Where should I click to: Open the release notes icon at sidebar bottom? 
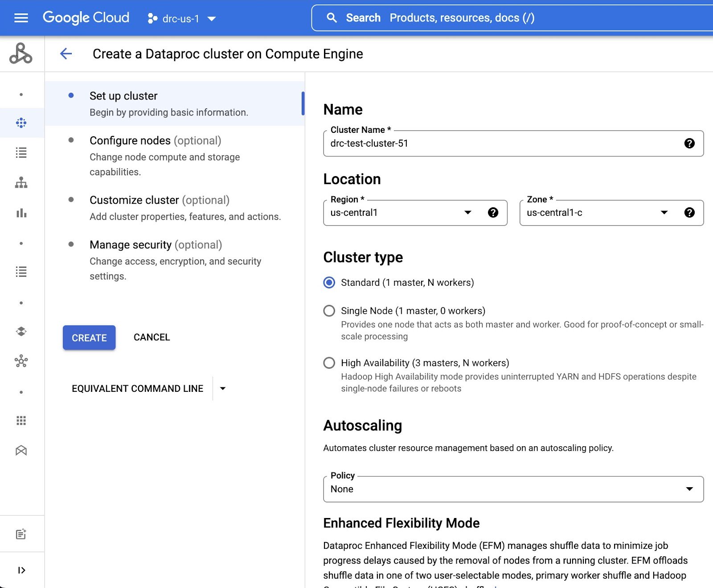tap(21, 533)
